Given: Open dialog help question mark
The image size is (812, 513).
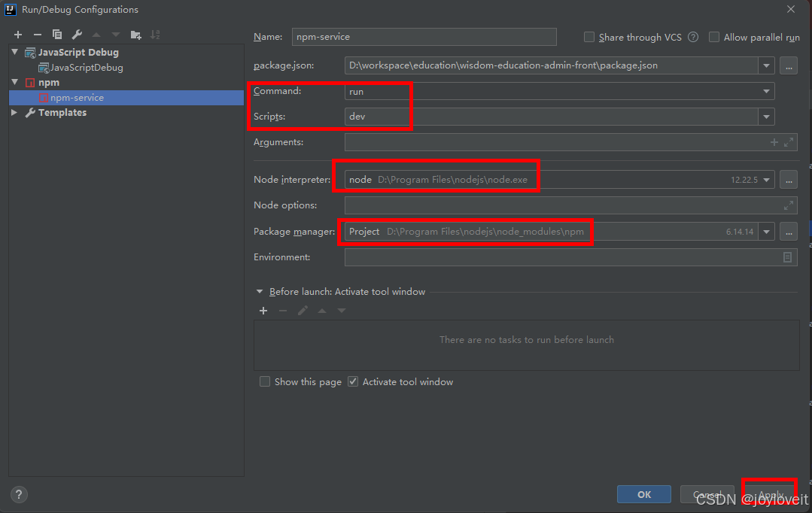Looking at the screenshot, I should pyautogui.click(x=19, y=494).
